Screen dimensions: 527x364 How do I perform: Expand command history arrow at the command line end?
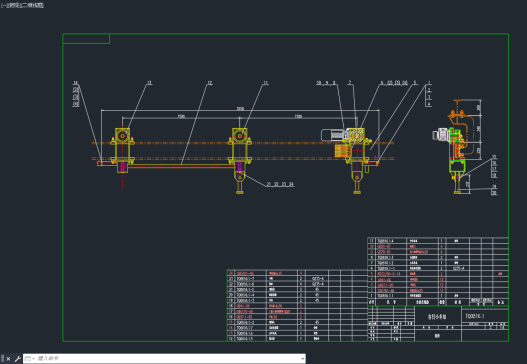[x=303, y=359]
